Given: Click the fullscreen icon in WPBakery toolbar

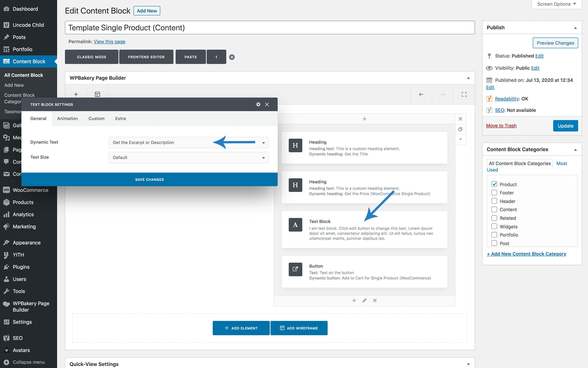Looking at the screenshot, I should (x=464, y=94).
